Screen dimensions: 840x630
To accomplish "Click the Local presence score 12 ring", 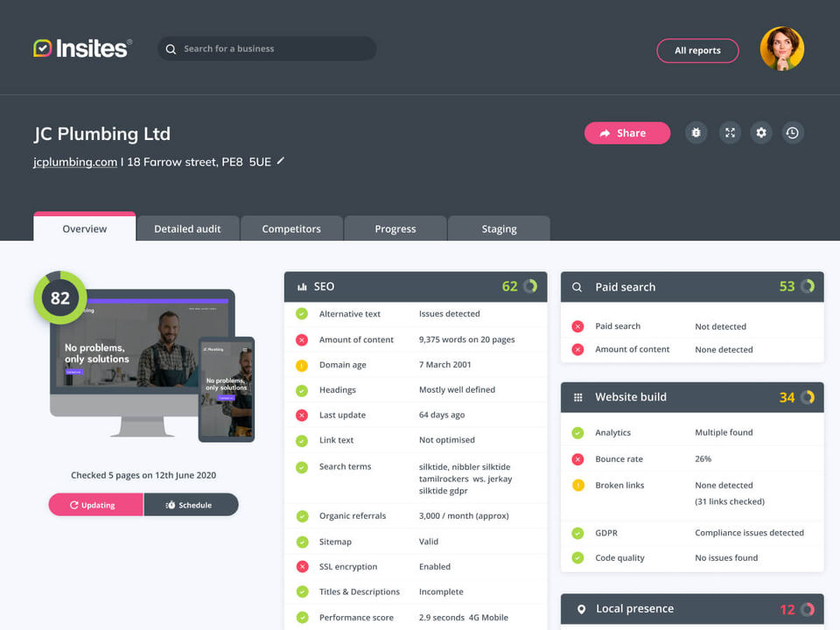I will (808, 609).
